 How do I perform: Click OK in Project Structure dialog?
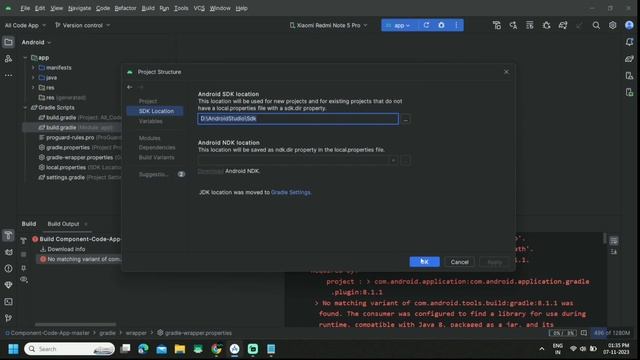(424, 262)
